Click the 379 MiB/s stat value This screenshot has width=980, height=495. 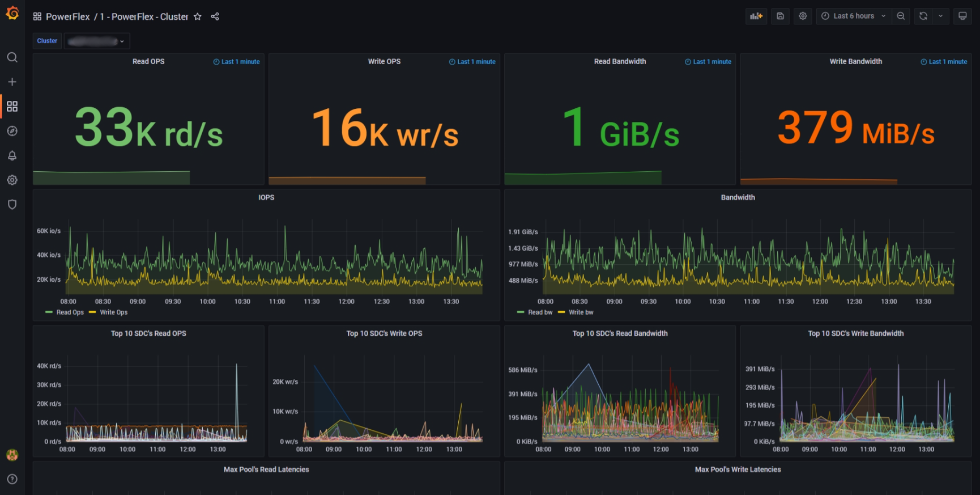pos(856,128)
